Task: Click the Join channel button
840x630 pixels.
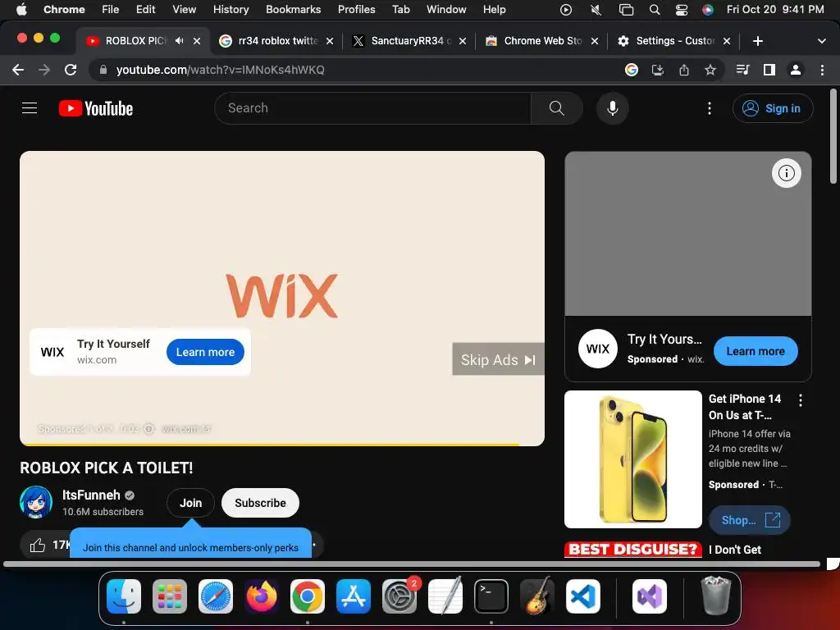Action: [190, 503]
